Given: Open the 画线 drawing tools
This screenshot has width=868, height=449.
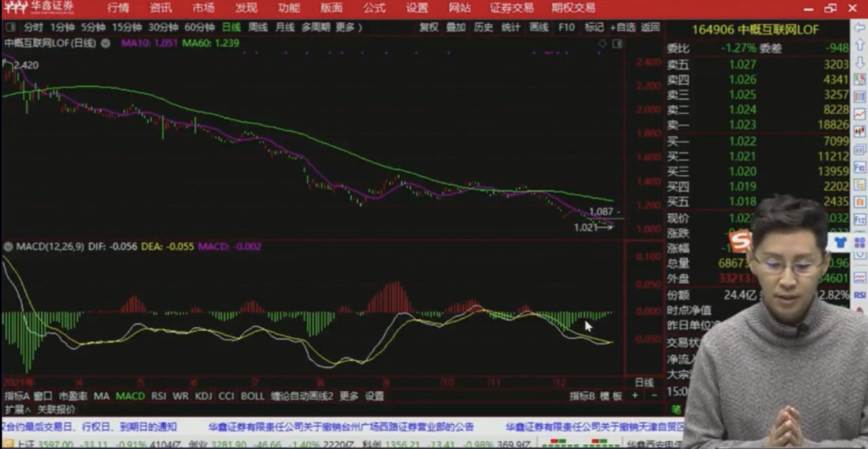Looking at the screenshot, I should [x=538, y=27].
